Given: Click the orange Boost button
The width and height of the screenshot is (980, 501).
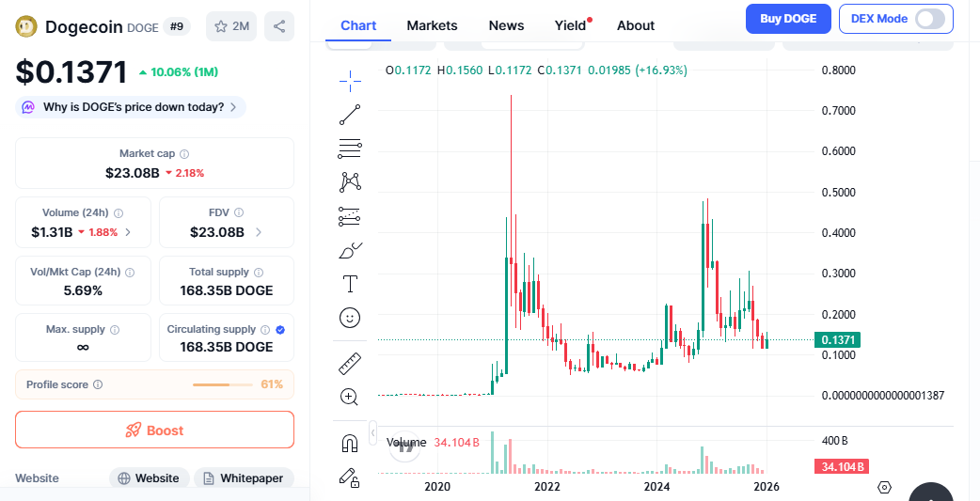Looking at the screenshot, I should coord(154,431).
